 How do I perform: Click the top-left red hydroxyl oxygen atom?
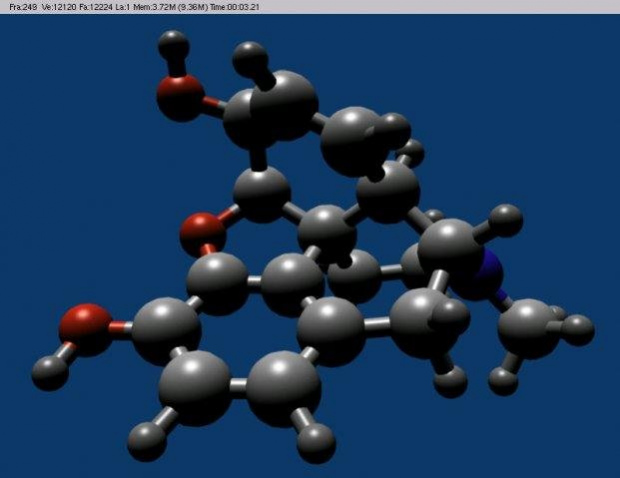point(180,98)
